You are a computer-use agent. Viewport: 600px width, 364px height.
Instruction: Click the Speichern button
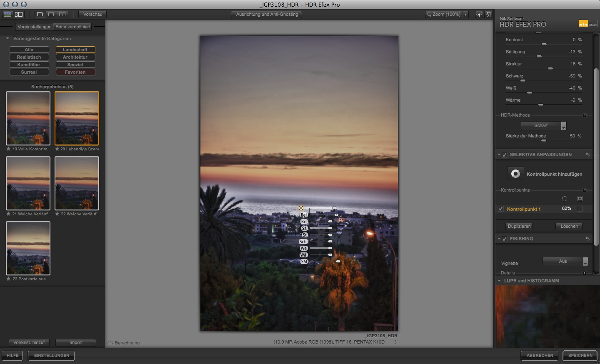[580, 355]
